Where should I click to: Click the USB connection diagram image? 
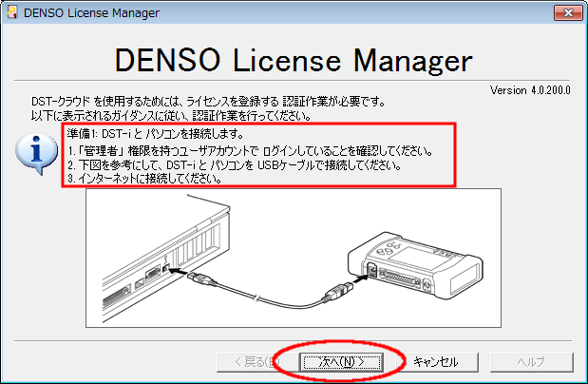coord(294,258)
